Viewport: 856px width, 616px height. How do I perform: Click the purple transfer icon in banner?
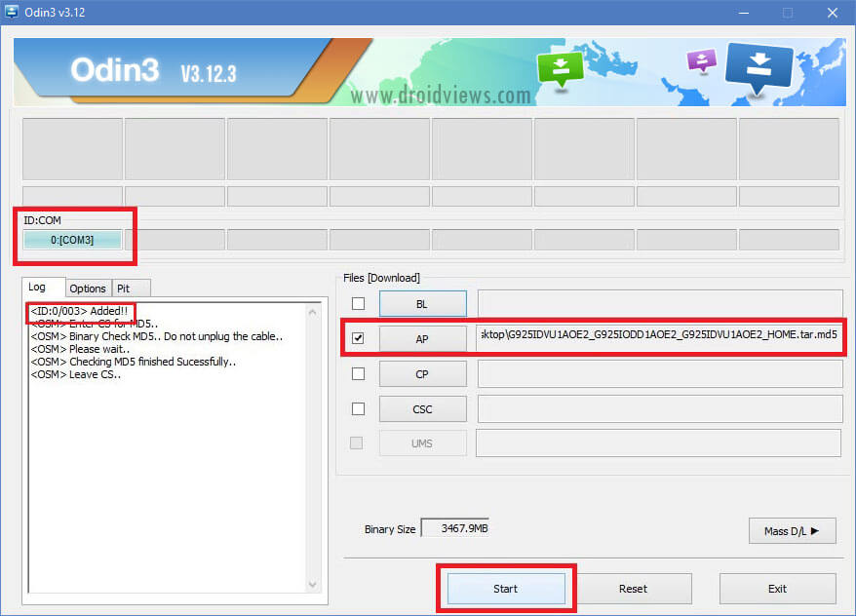[x=702, y=60]
